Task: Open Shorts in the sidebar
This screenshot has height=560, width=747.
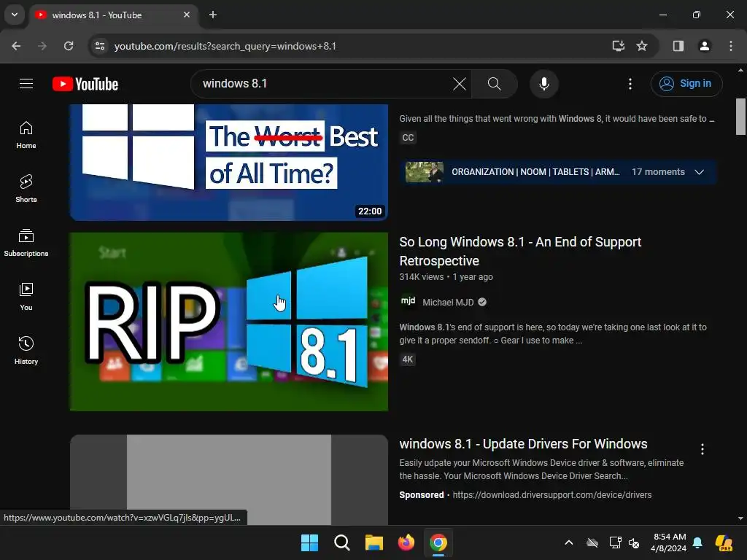Action: 26,189
